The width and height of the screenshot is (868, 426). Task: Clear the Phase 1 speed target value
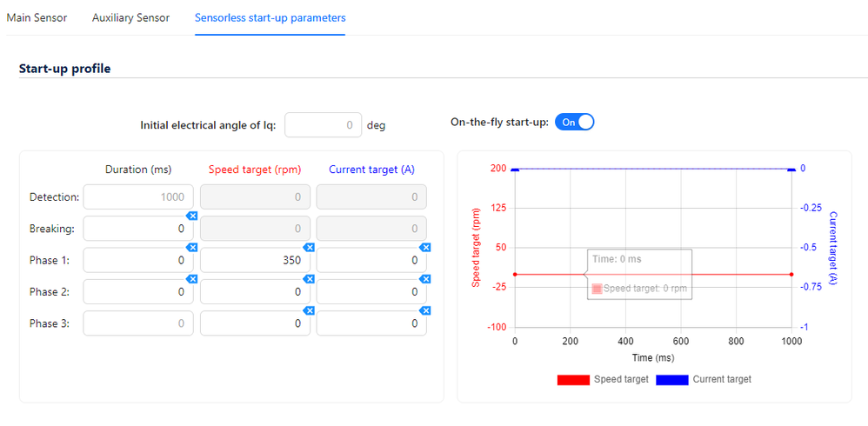[309, 247]
